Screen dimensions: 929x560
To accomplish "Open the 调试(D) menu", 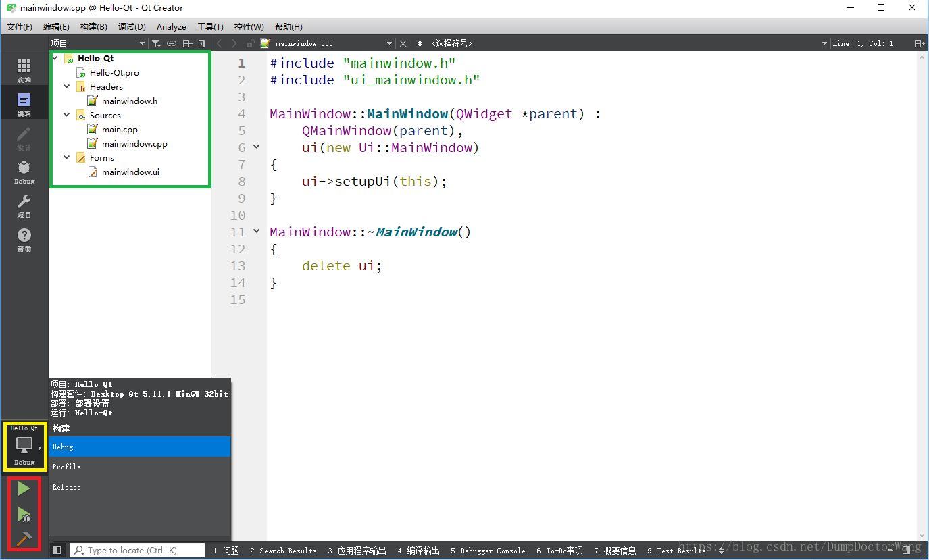I will (x=132, y=27).
